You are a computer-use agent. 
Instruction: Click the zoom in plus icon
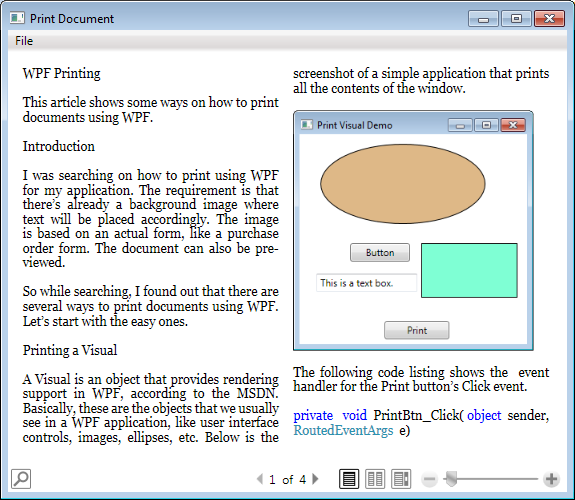point(551,479)
